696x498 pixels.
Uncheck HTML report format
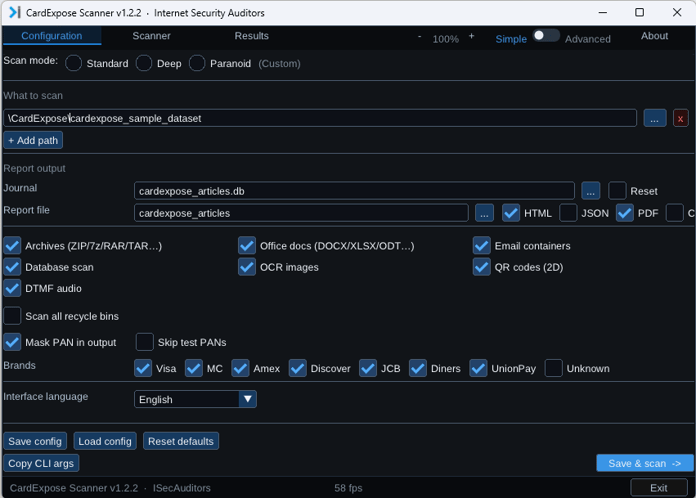(511, 213)
